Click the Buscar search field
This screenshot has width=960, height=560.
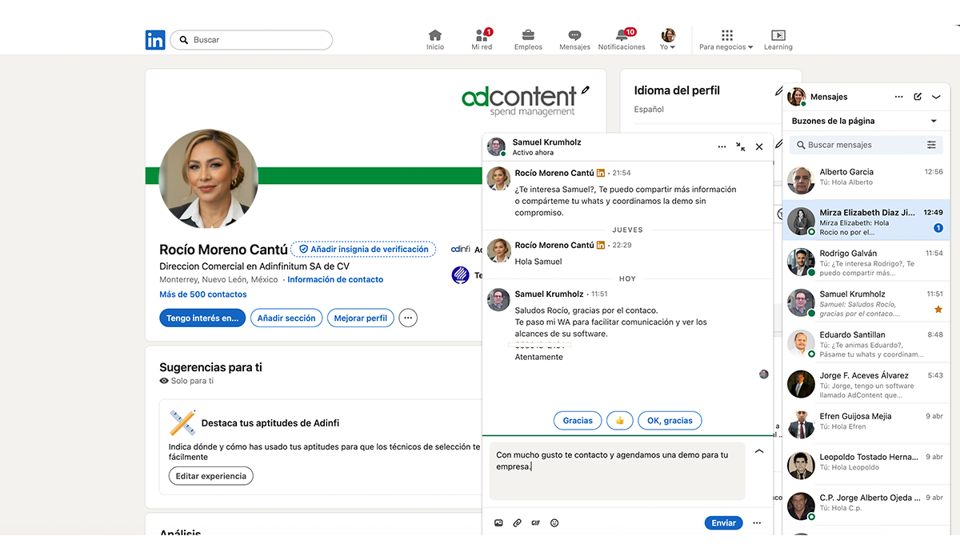tap(251, 40)
